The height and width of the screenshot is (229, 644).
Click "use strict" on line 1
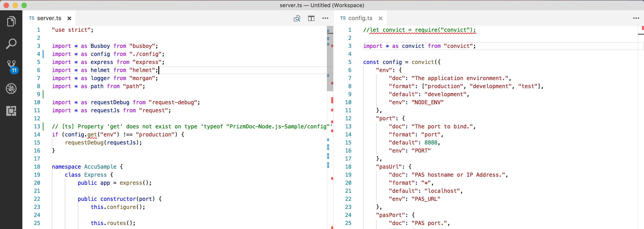coord(71,30)
